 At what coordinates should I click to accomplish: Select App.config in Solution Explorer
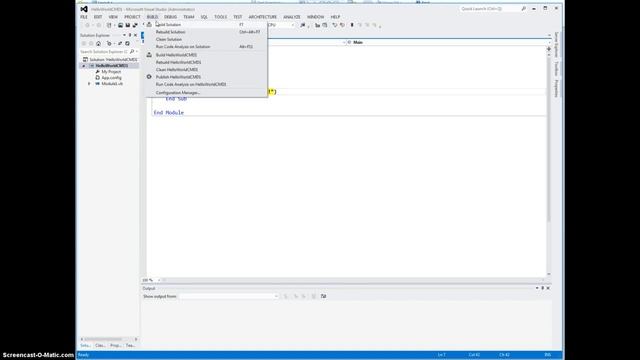tap(111, 78)
